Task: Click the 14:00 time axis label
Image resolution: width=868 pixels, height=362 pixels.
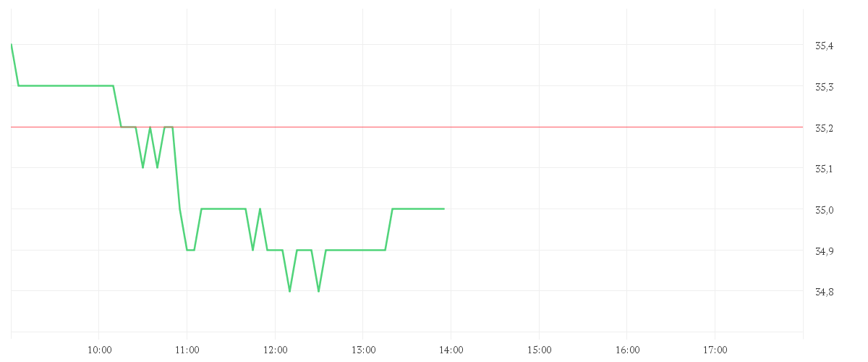Action: coord(451,350)
